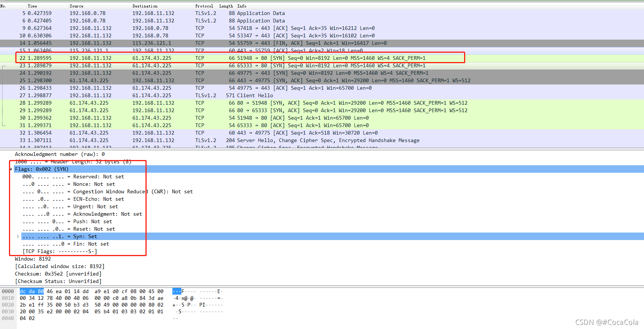Image resolution: width=644 pixels, height=329 pixels.
Task: Click highlighted hex bytes dc da 80
Action: [32, 291]
